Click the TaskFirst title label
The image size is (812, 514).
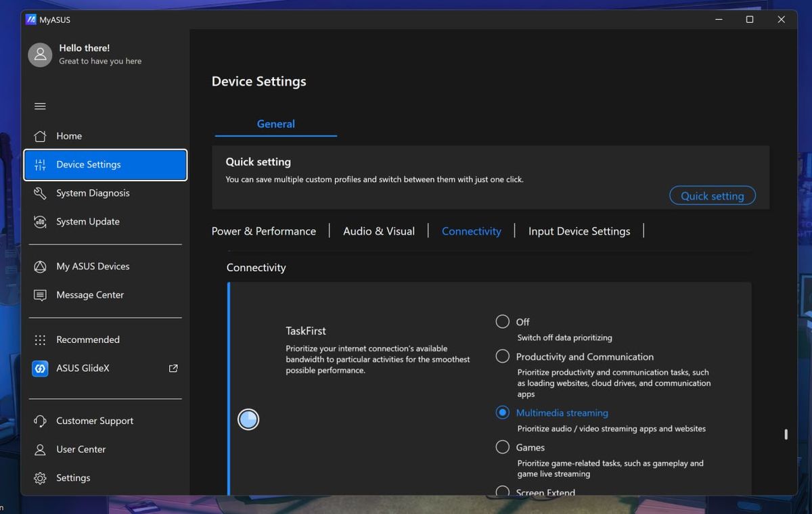(x=306, y=331)
